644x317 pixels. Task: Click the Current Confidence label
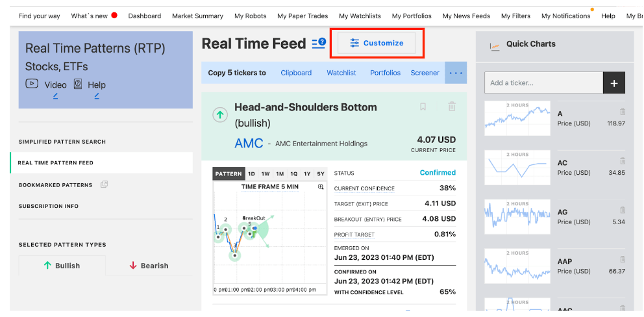pos(364,189)
